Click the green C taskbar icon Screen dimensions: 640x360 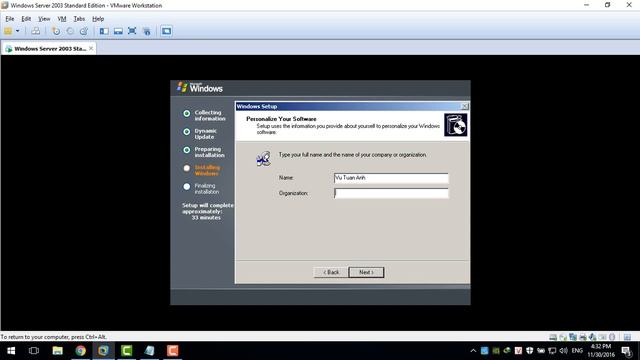tap(127, 351)
